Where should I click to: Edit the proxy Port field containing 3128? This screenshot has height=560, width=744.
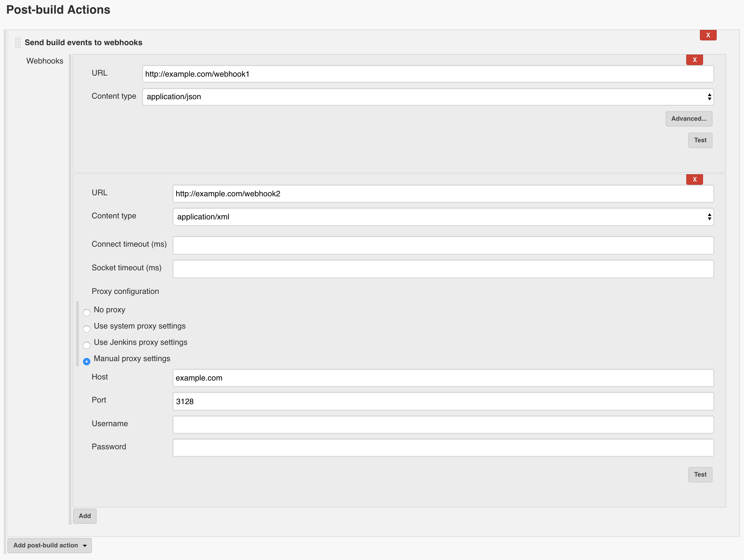tap(443, 401)
